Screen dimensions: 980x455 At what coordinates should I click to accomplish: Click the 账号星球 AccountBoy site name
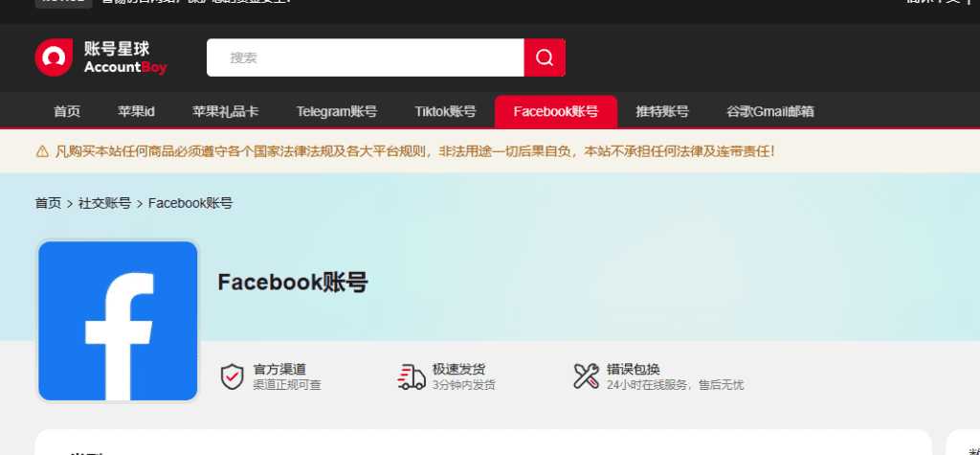pos(125,57)
